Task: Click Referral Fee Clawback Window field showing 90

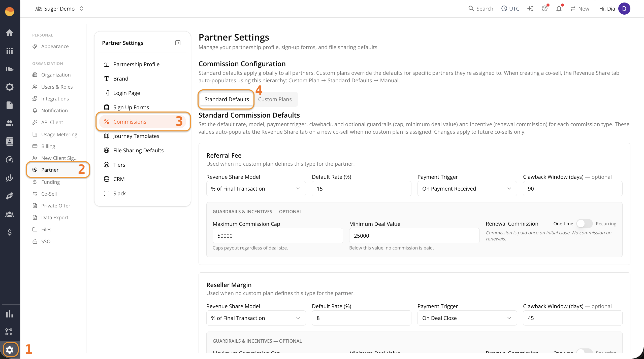Action: point(573,189)
